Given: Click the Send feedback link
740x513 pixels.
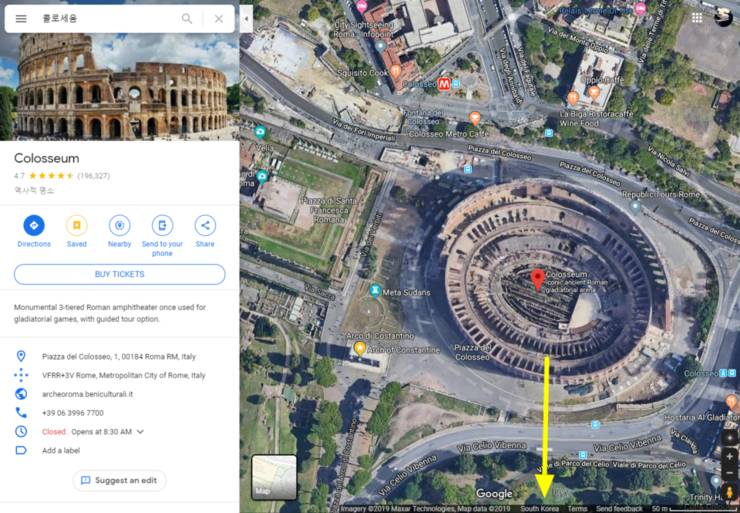Looking at the screenshot, I should point(620,509).
